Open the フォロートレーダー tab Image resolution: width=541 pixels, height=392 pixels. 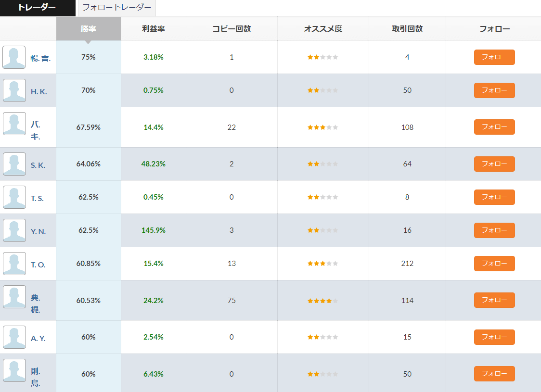click(x=117, y=8)
